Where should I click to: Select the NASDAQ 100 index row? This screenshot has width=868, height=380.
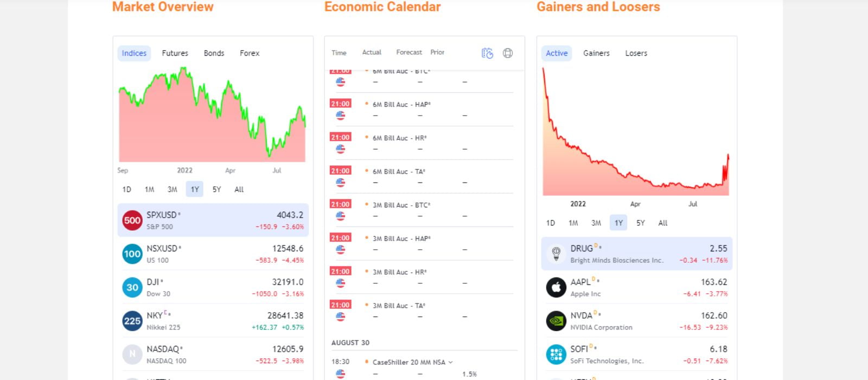click(213, 354)
